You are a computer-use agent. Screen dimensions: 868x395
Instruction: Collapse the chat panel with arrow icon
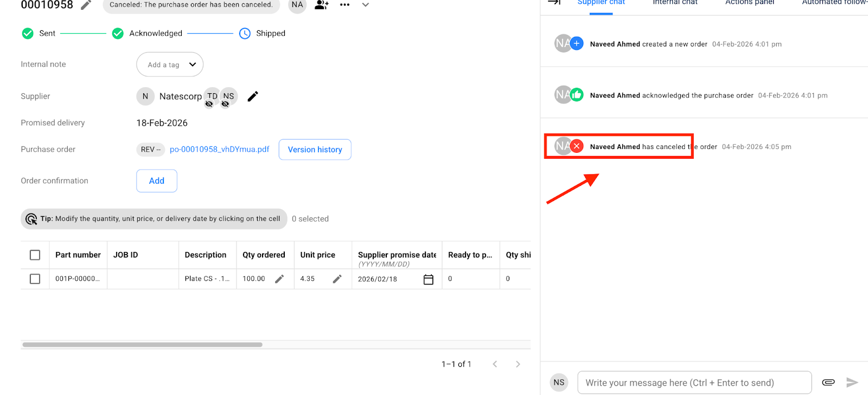point(554,2)
